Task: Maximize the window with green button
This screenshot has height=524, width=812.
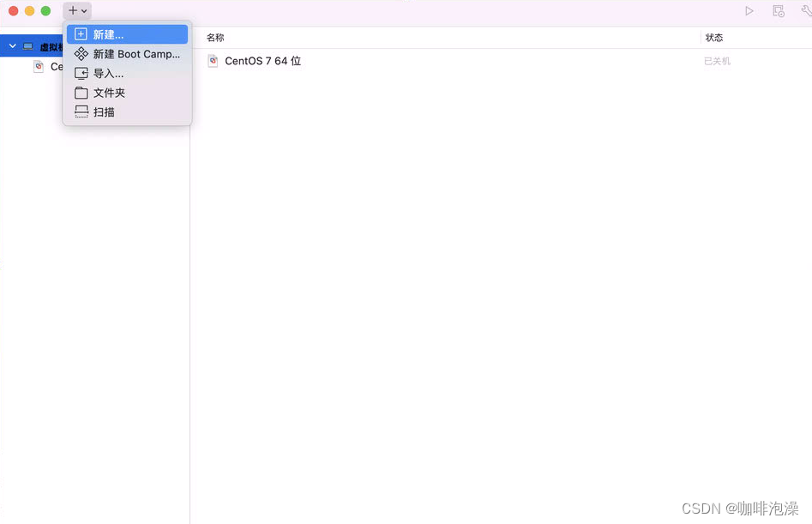Action: [45, 11]
